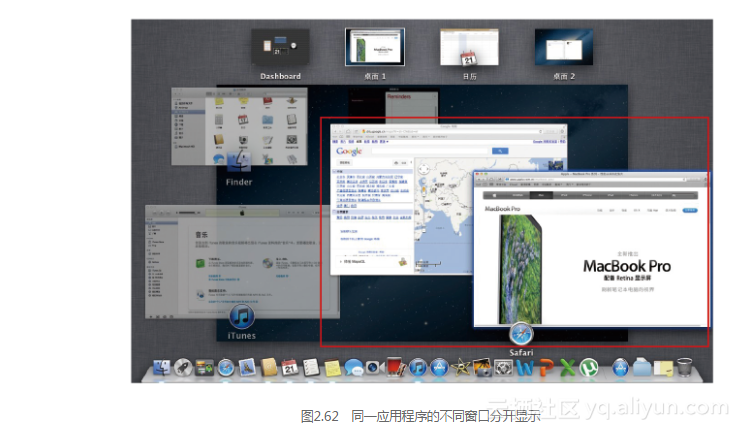
Task: Switch to 桌面 1 space thumbnail
Action: click(375, 47)
